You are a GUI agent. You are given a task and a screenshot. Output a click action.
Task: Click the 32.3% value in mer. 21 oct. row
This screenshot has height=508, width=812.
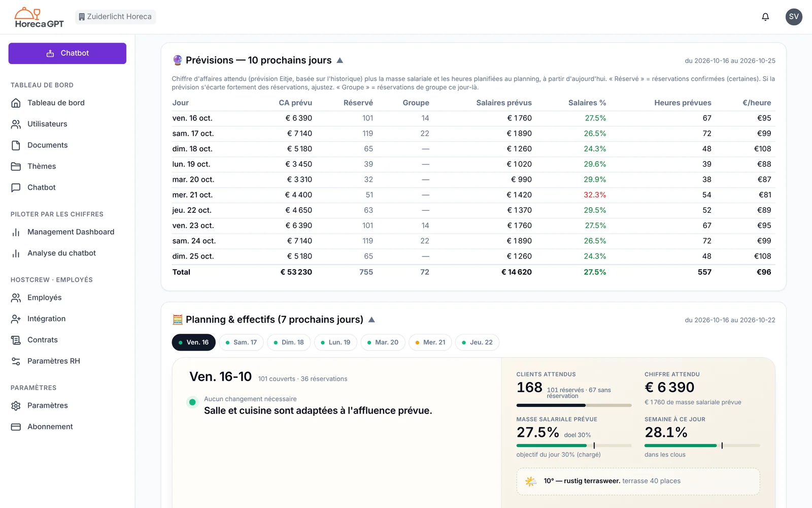[x=595, y=195]
